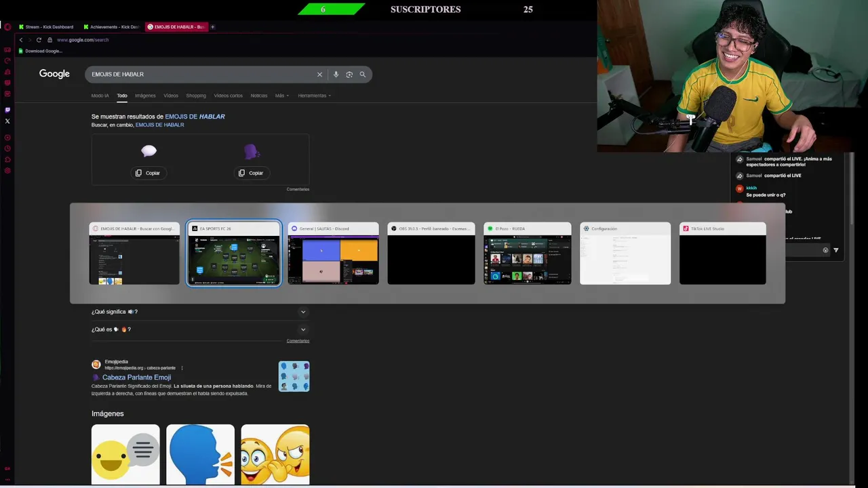Switch to TikTok LIVE Studio window

click(x=723, y=253)
